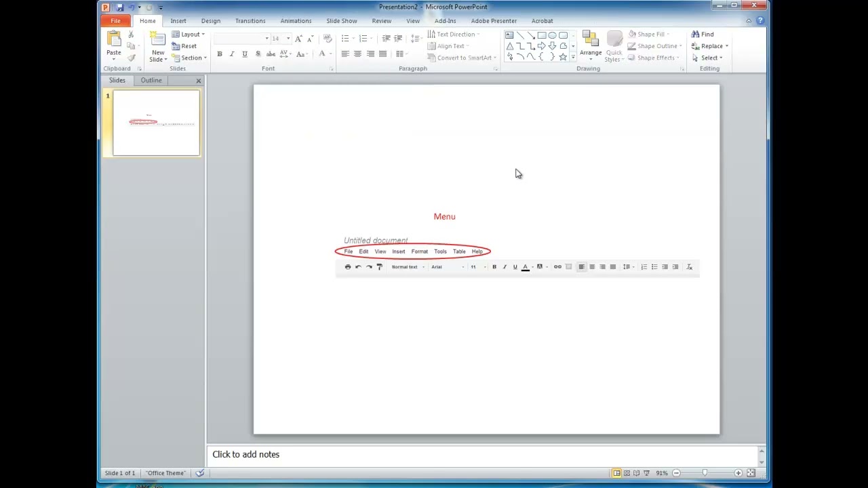Select the Text Box shape icon
The image size is (868, 488).
[x=509, y=35]
